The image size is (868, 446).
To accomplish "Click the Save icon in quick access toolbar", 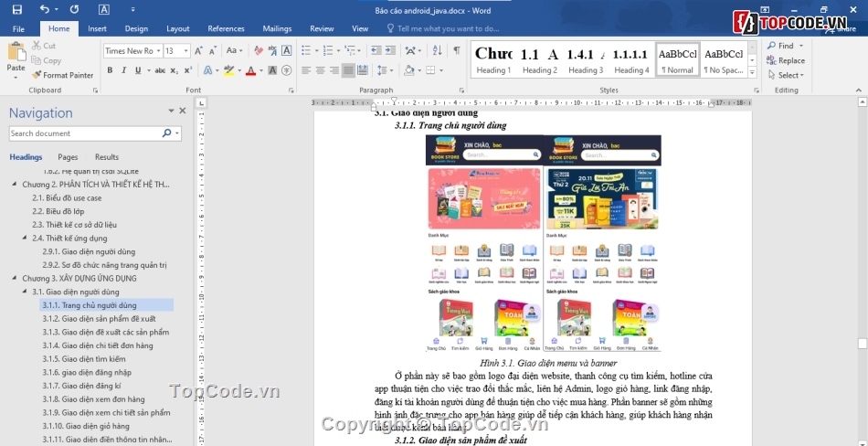I will click(x=16, y=10).
